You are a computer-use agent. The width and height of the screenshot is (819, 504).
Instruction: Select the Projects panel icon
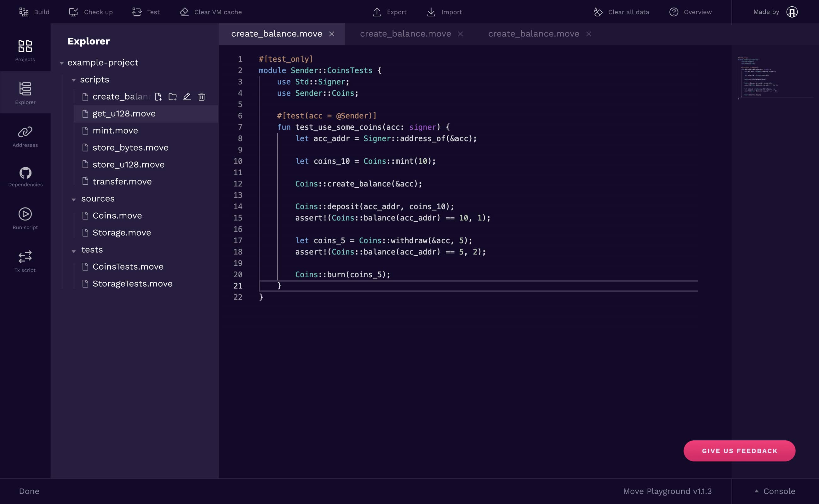pyautogui.click(x=25, y=51)
